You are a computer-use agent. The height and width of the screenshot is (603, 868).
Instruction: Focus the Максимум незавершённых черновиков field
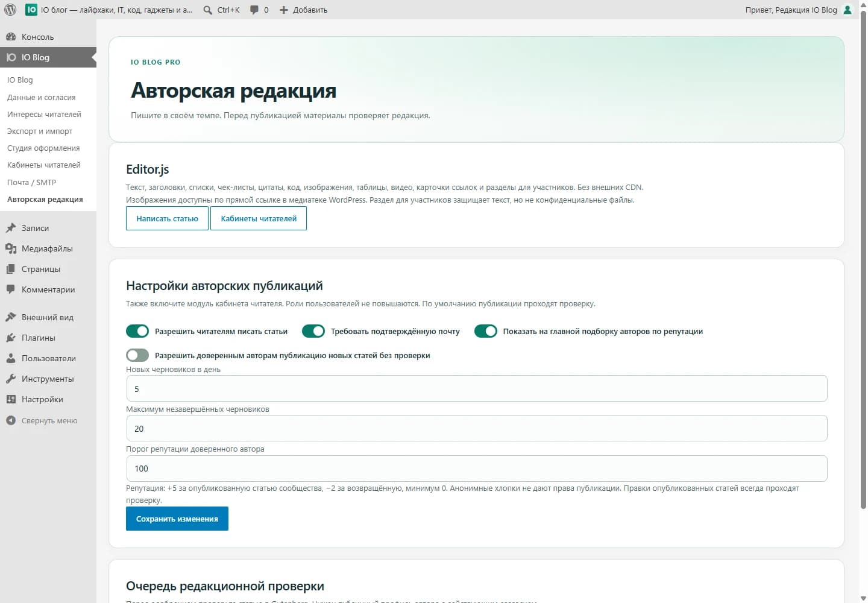pyautogui.click(x=477, y=429)
